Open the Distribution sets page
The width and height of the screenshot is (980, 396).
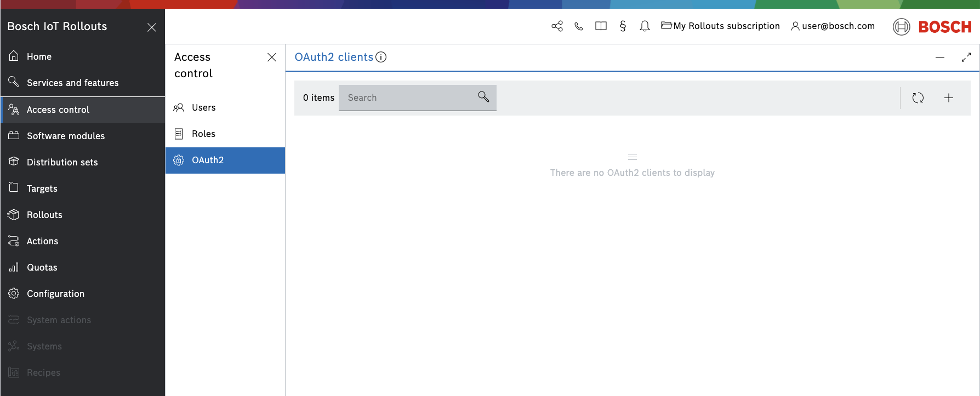62,162
